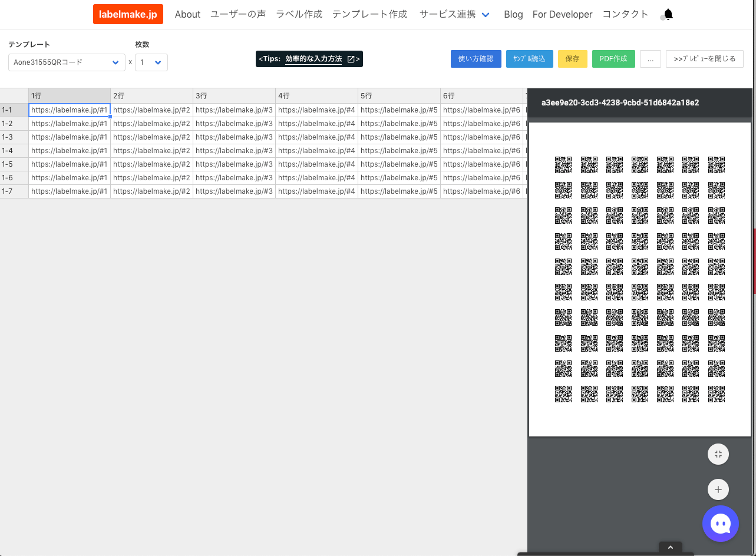This screenshot has height=556, width=756.
Task: Click the more options '...' button
Action: [650, 59]
